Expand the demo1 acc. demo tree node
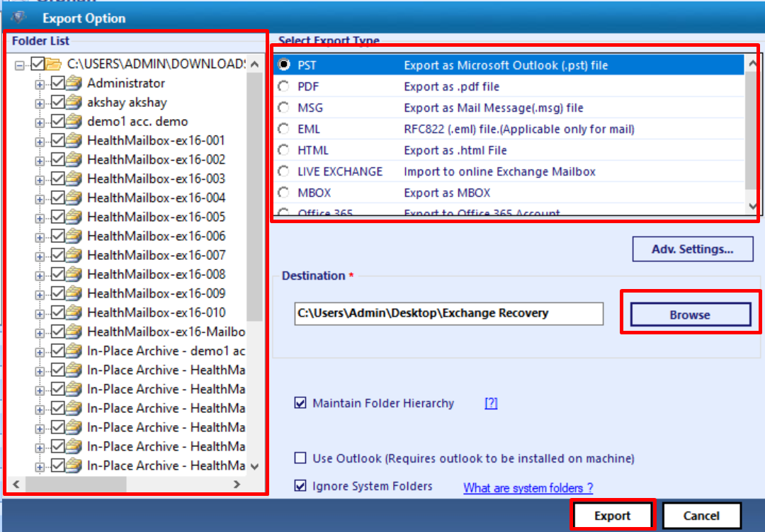Image resolution: width=765 pixels, height=532 pixels. click(40, 123)
